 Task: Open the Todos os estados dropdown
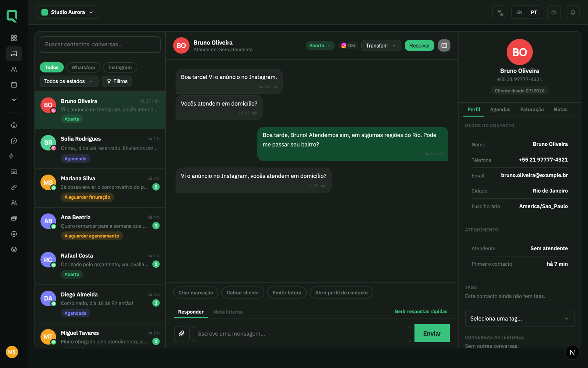69,81
